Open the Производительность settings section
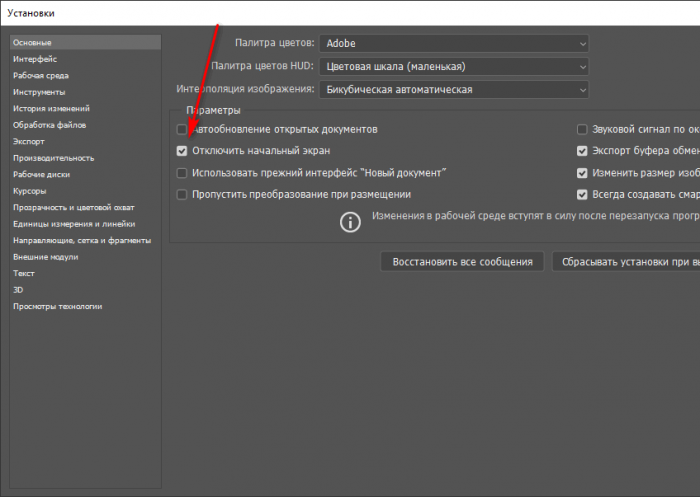 tap(53, 158)
